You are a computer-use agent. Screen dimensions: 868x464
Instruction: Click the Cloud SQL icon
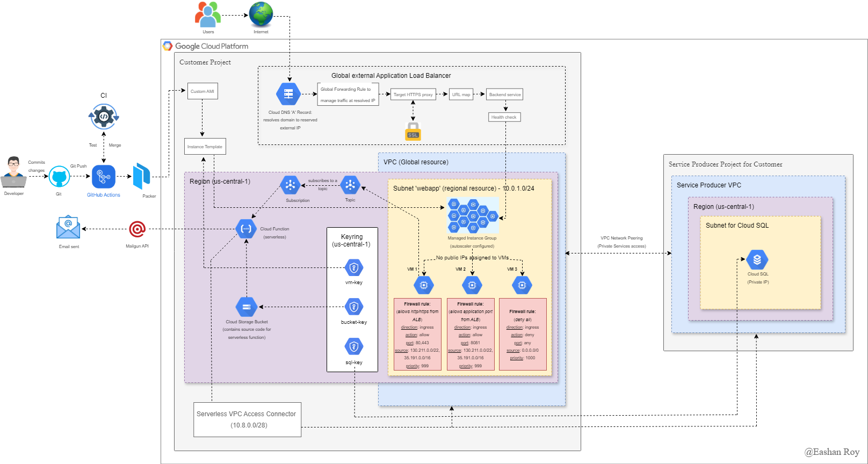(x=757, y=260)
